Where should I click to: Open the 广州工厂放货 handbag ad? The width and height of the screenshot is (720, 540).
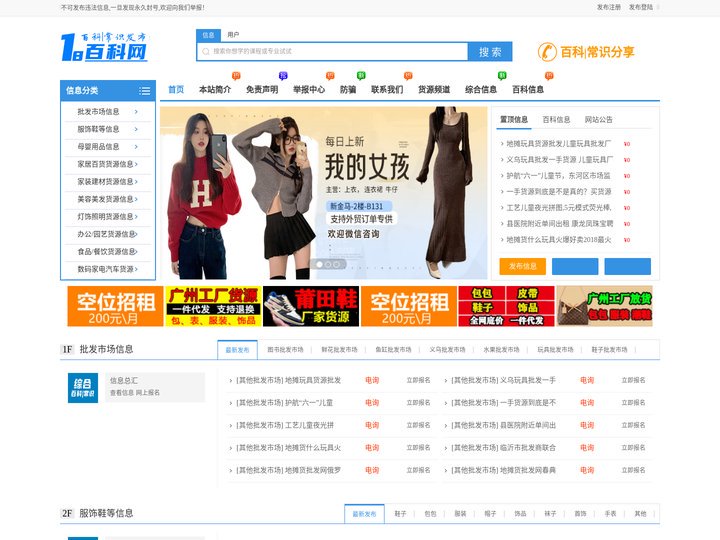point(605,306)
